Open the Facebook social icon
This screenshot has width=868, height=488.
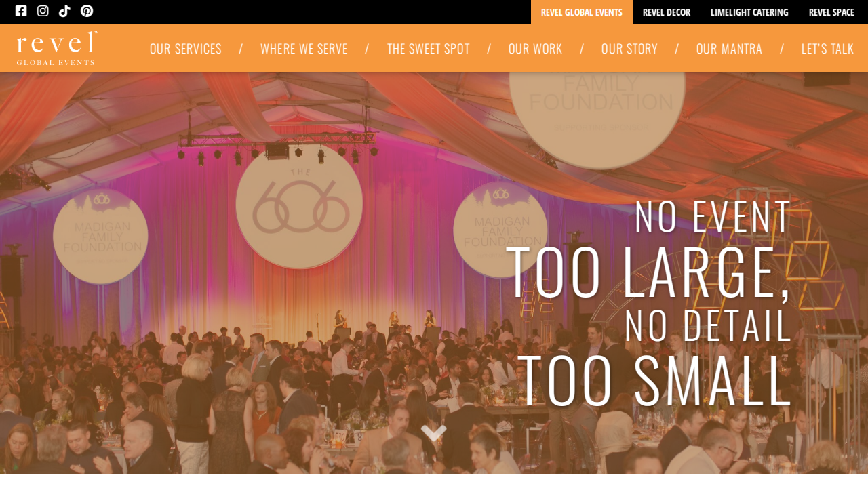click(x=21, y=11)
